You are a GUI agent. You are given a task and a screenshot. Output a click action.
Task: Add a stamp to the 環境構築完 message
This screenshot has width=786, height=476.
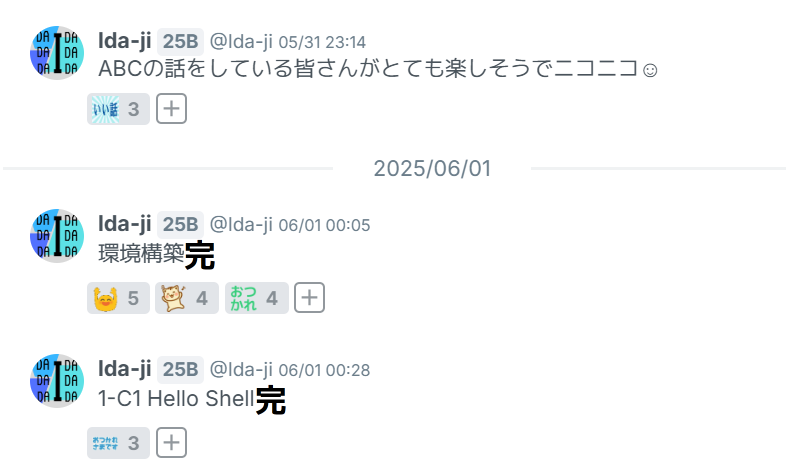[309, 298]
